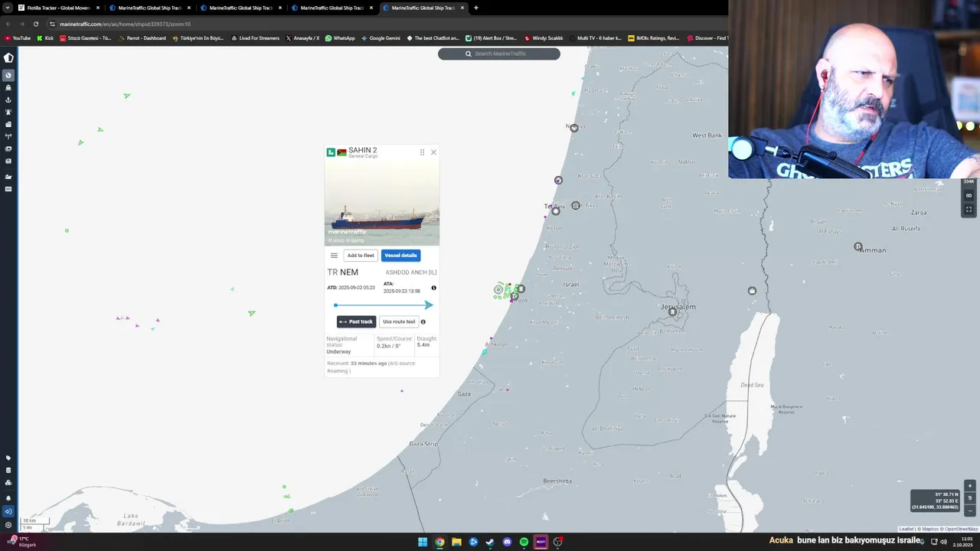
Task: Click the port marker at Jerusalem
Action: click(672, 311)
